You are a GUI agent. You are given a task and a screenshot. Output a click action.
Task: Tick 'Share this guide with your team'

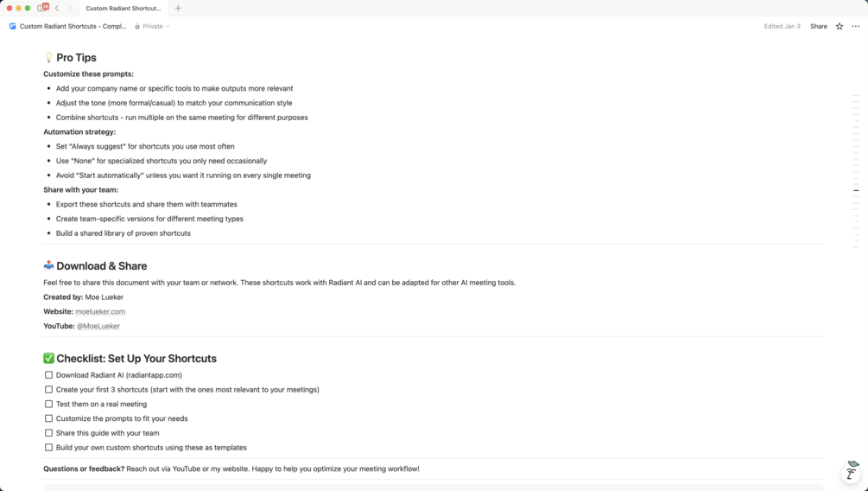click(48, 433)
